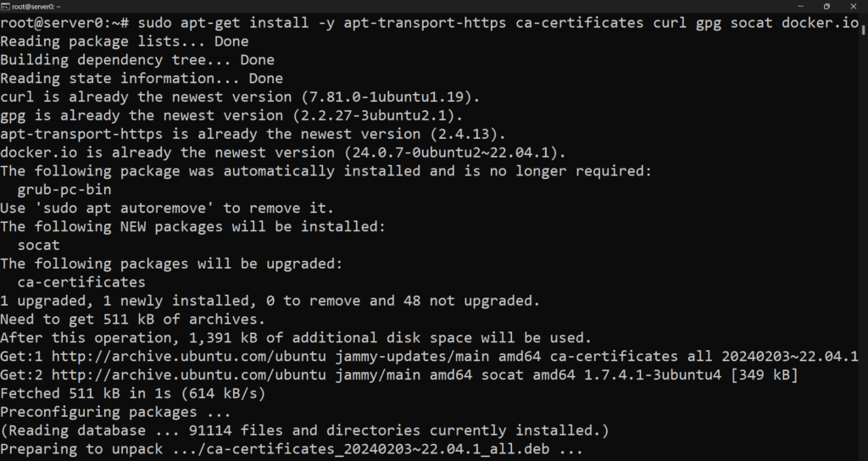This screenshot has width=868, height=461.
Task: Click the root@server0 window title text
Action: [33, 6]
